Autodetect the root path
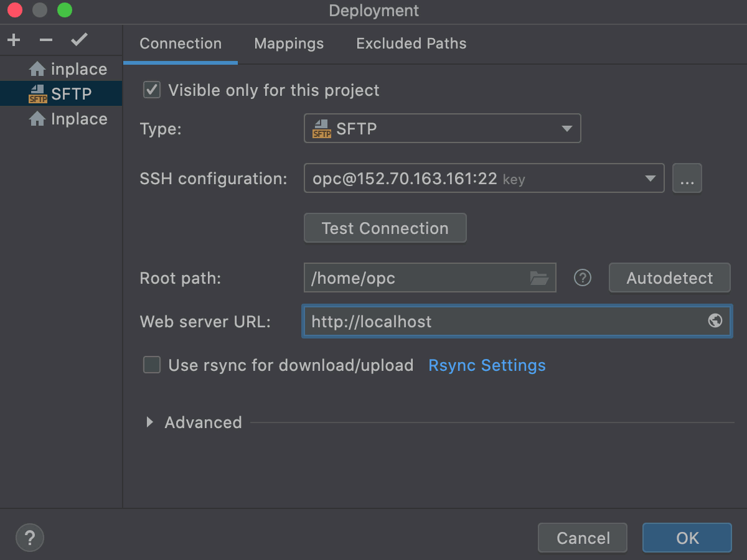Viewport: 747px width, 560px height. 669,278
